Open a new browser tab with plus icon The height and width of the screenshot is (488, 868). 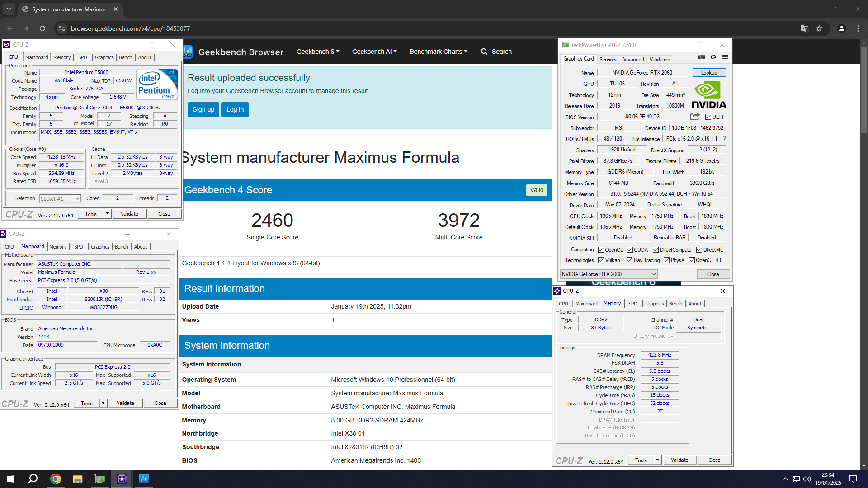[132, 9]
